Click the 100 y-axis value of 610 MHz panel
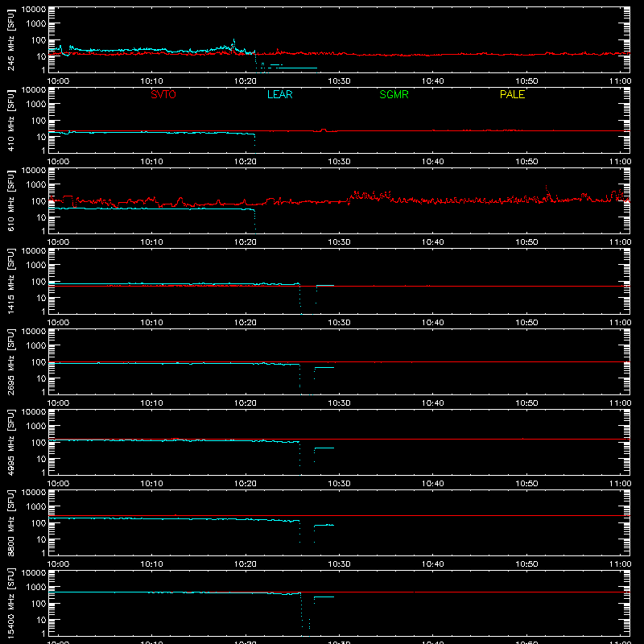The image size is (644, 644). point(39,201)
